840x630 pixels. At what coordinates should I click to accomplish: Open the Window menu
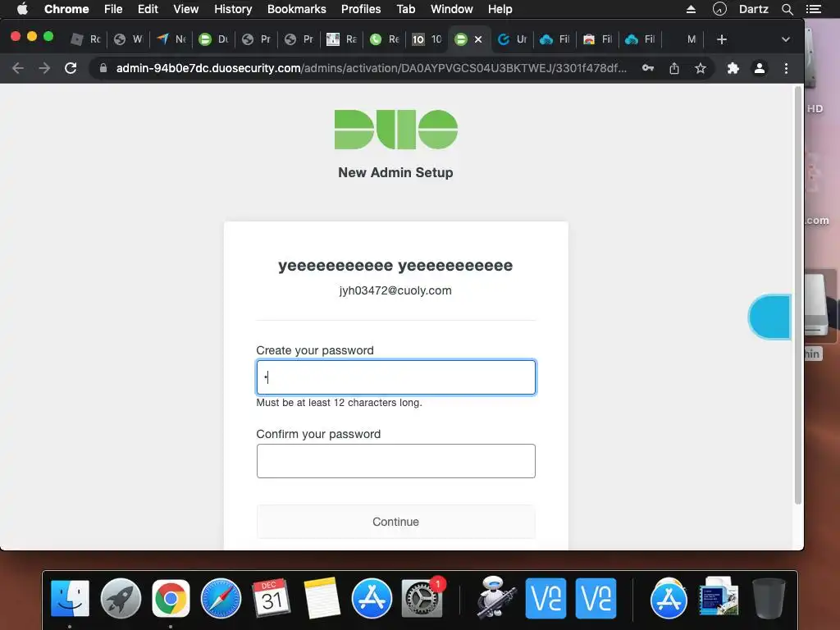point(452,9)
